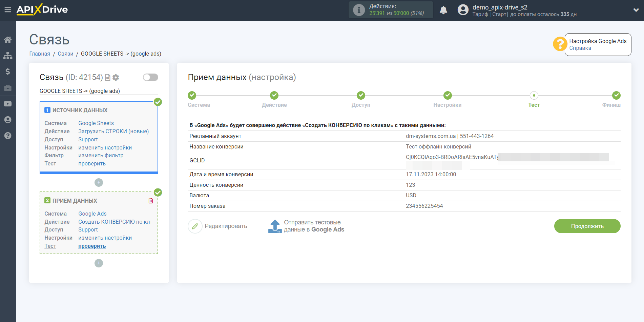Open the hamburger menu
The width and height of the screenshot is (644, 322).
8,10
